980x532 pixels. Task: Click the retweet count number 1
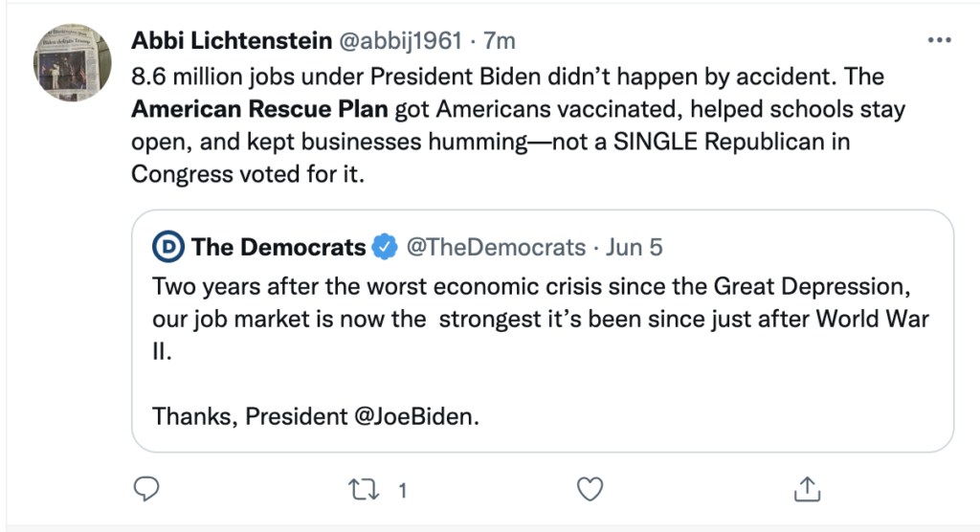pyautogui.click(x=403, y=491)
